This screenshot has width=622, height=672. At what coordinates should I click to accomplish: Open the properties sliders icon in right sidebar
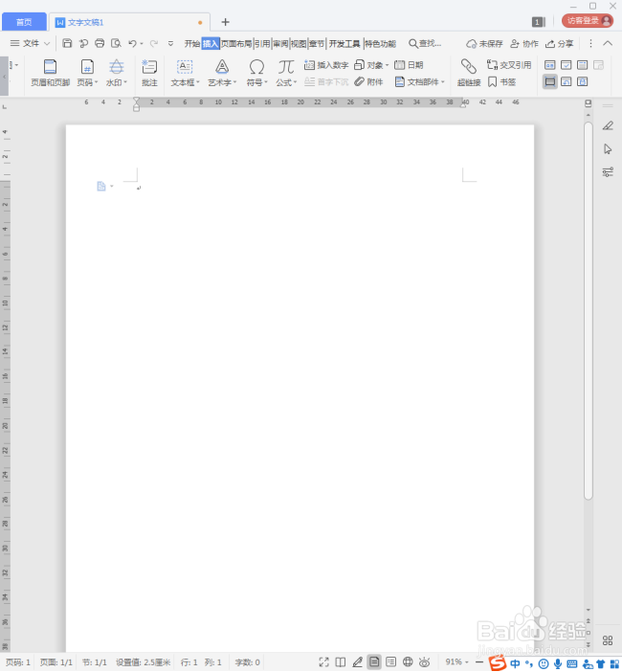(x=608, y=172)
